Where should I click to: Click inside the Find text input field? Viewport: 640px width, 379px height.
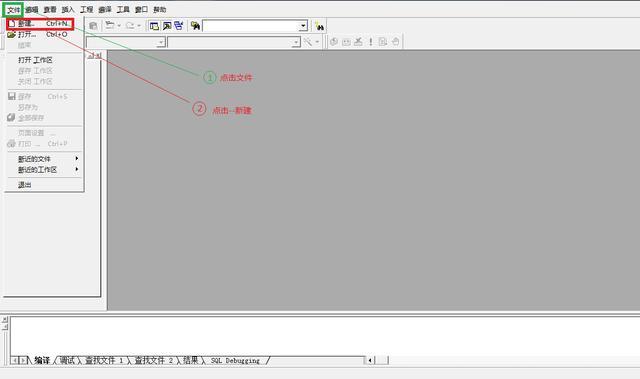coord(251,26)
